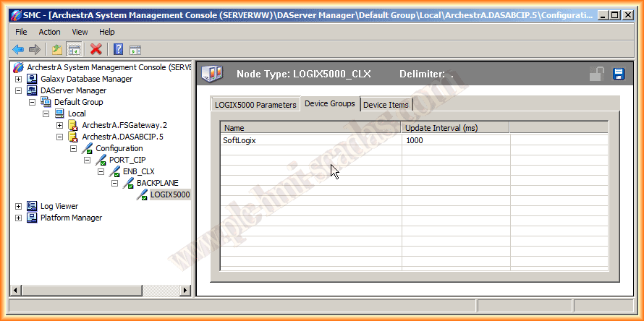Click the padlock icon in the header

point(597,74)
